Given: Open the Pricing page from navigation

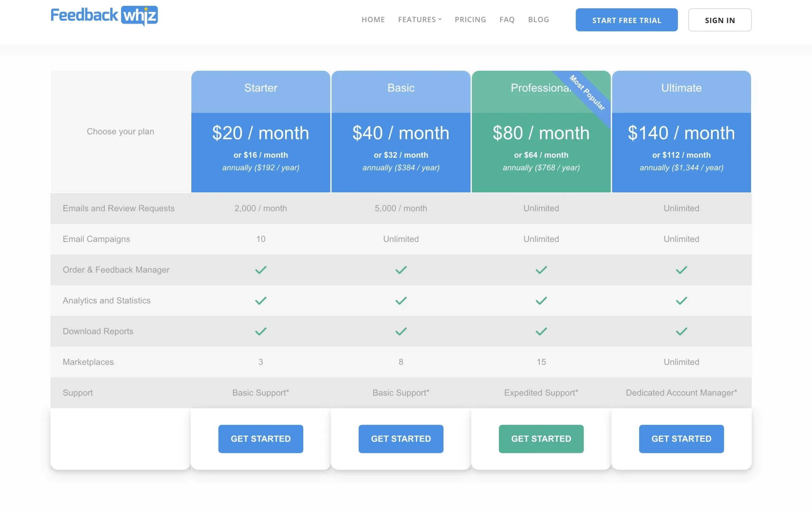Looking at the screenshot, I should click(x=470, y=19).
